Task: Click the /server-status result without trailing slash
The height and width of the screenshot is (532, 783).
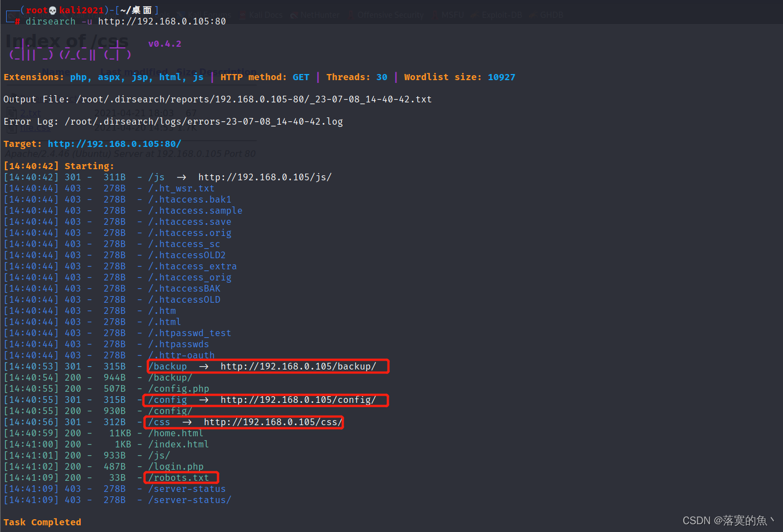Action: tap(187, 489)
